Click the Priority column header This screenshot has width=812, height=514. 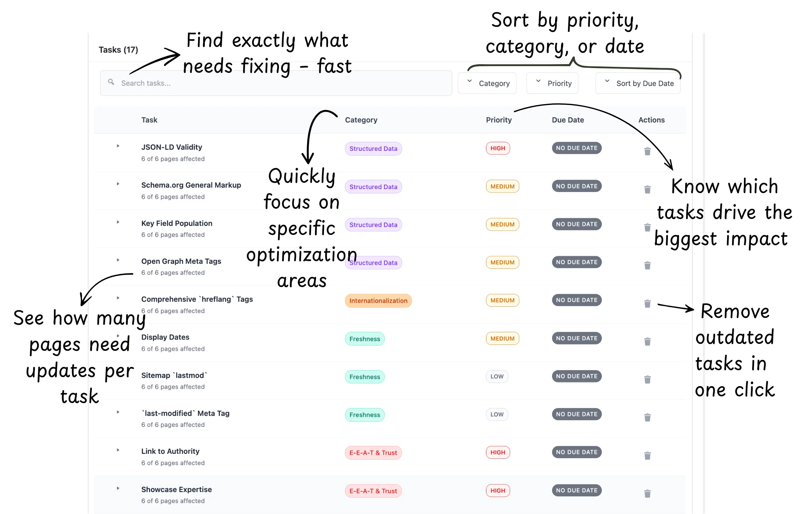click(x=498, y=120)
